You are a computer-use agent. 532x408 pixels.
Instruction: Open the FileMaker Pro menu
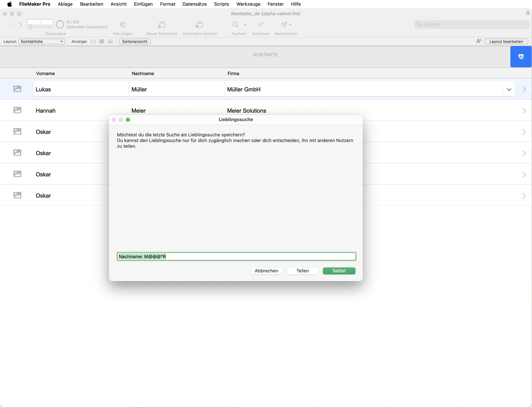35,4
